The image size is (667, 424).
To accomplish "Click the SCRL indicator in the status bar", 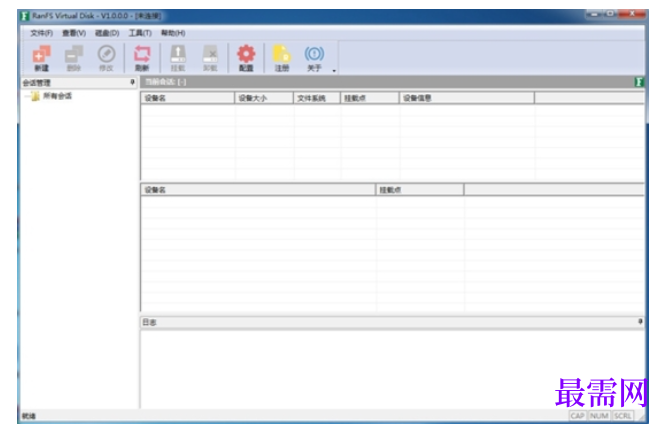I will point(622,415).
